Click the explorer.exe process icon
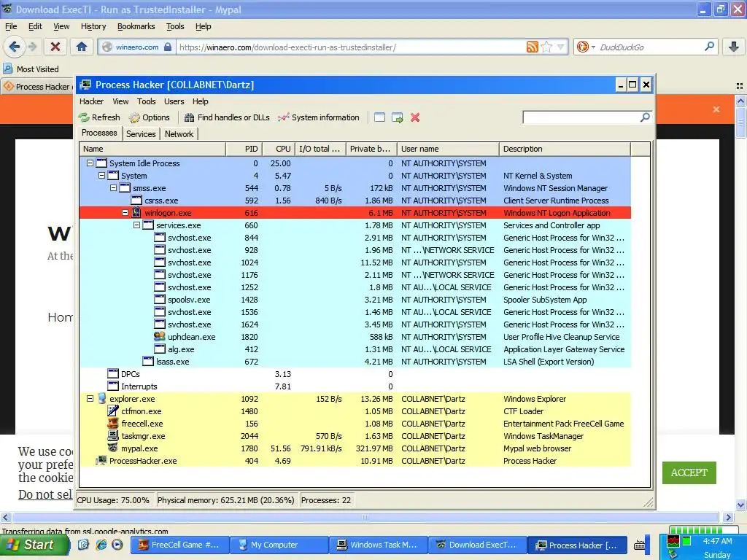This screenshot has height=560, width=747. point(102,399)
